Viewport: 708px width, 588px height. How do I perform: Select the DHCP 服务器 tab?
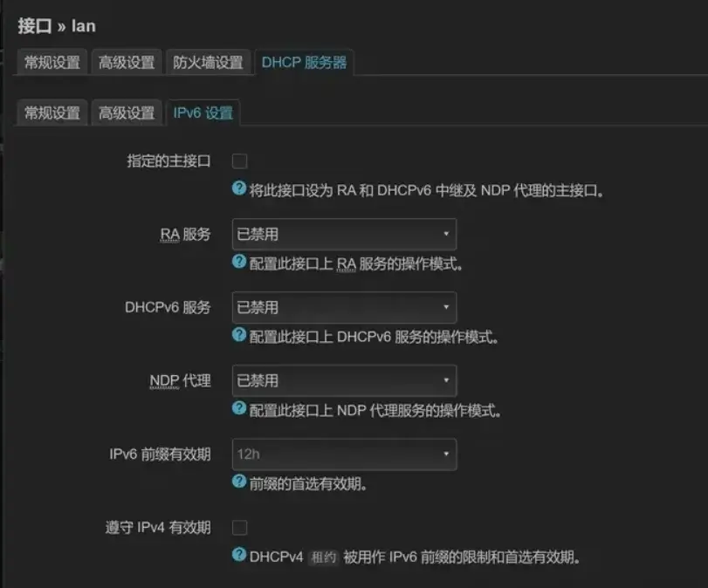pyautogui.click(x=304, y=62)
